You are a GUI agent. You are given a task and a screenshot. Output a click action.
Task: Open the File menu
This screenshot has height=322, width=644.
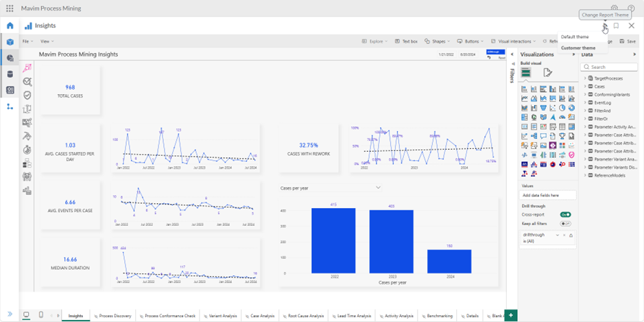click(x=27, y=41)
